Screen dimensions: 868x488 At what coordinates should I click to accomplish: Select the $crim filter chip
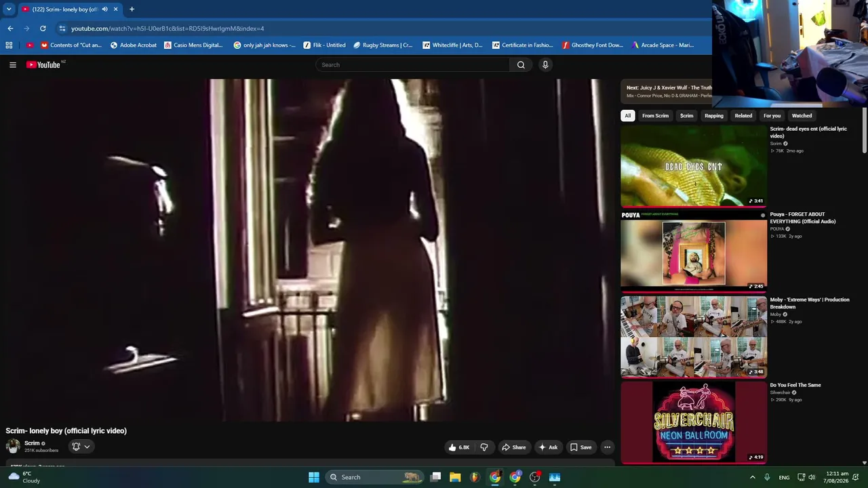click(x=687, y=116)
